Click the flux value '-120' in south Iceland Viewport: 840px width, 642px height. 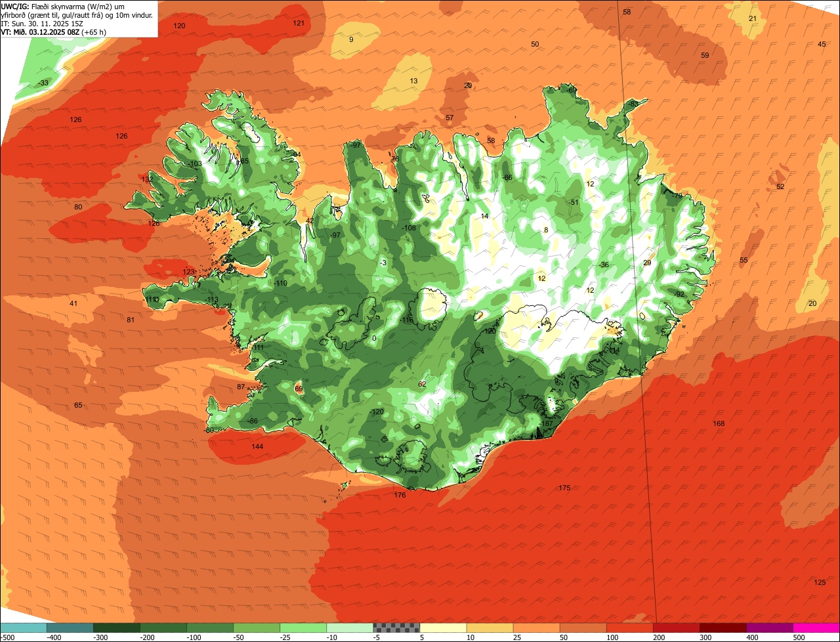click(x=377, y=412)
